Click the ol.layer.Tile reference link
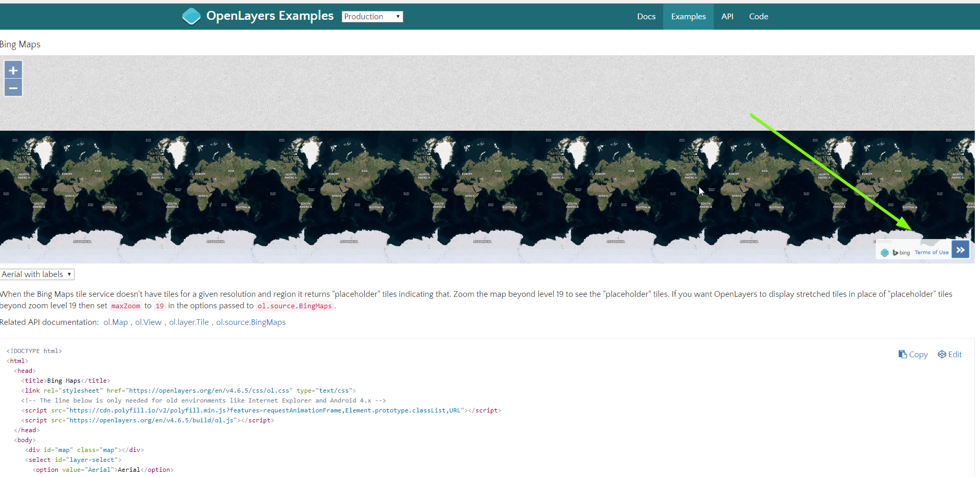 (189, 322)
